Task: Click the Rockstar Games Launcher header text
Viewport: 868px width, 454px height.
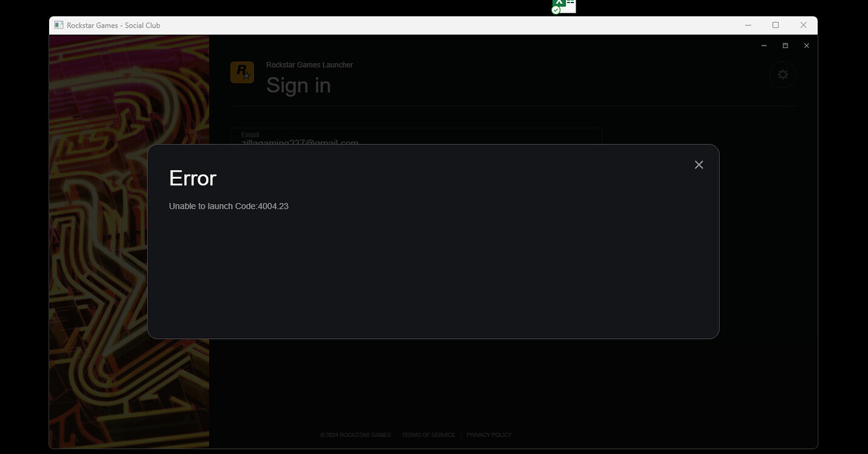Action: click(309, 64)
